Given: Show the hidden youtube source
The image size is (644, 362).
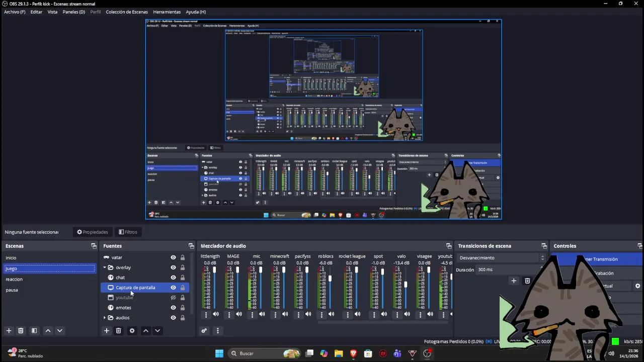Looking at the screenshot, I should click(173, 298).
